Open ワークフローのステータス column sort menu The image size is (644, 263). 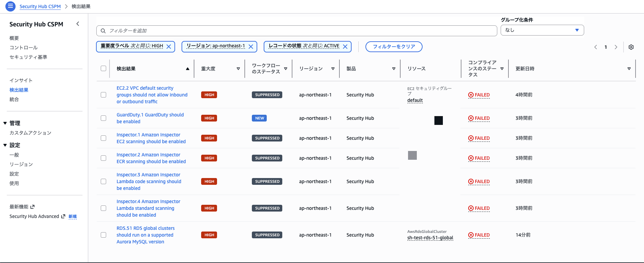click(x=286, y=69)
